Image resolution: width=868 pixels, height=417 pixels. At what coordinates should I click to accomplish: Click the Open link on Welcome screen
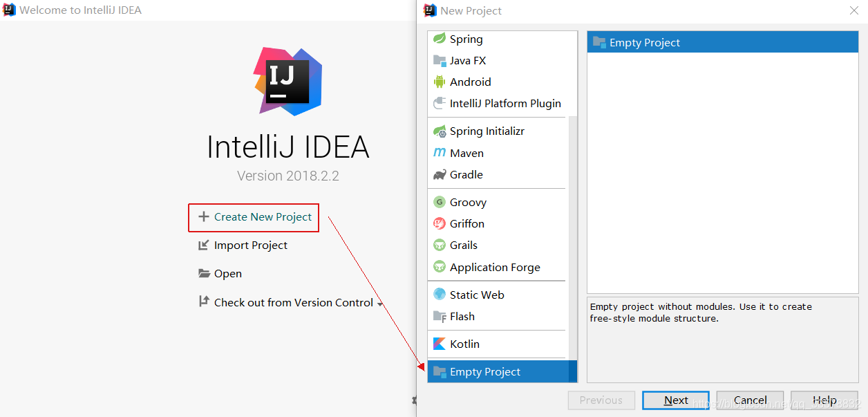227,274
